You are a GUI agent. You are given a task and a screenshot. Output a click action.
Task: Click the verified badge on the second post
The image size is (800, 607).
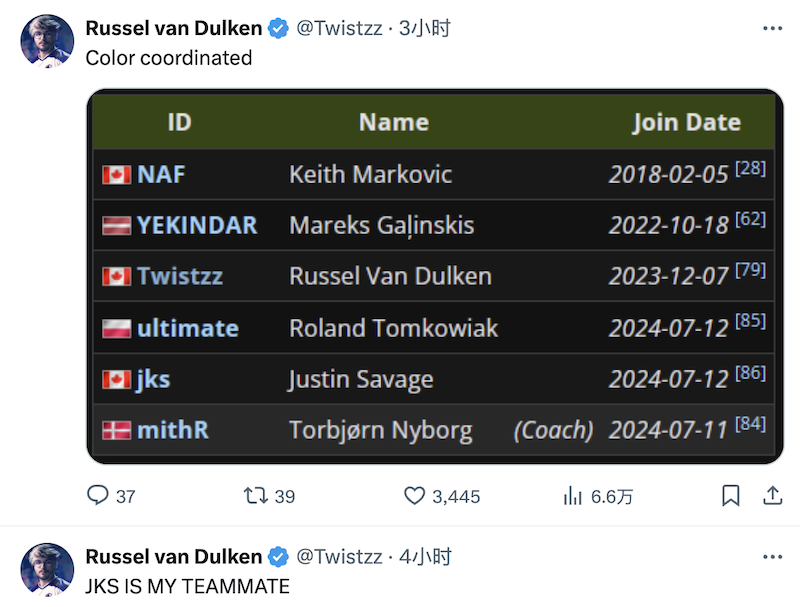click(279, 557)
